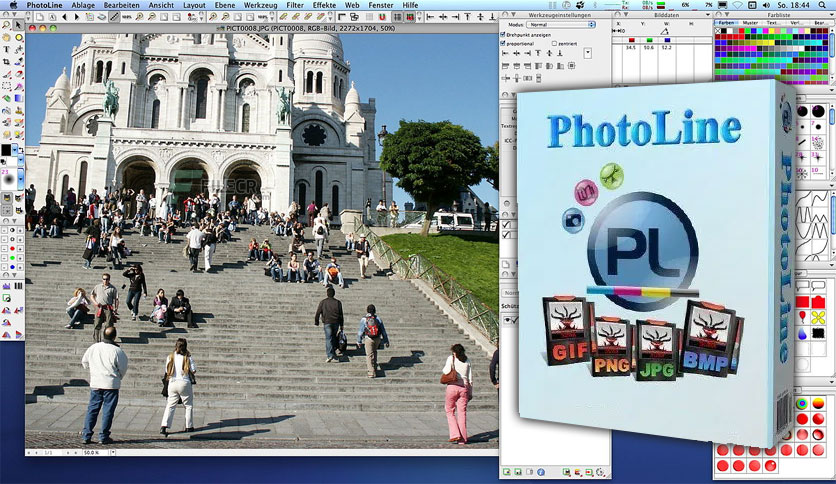The height and width of the screenshot is (484, 836).
Task: Enable the 'zentriert' checkbox
Action: pyautogui.click(x=554, y=43)
